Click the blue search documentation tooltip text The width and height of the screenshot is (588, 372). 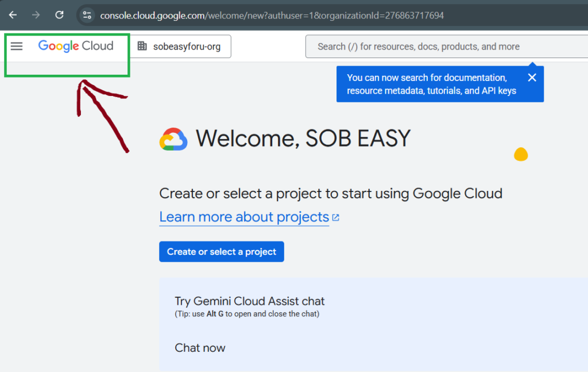click(431, 84)
